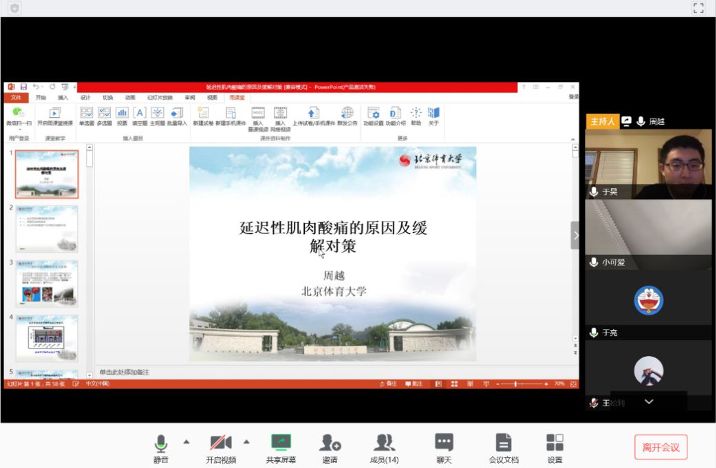Start screen sharing (共享屏幕)
The height and width of the screenshot is (468, 716).
(280, 447)
